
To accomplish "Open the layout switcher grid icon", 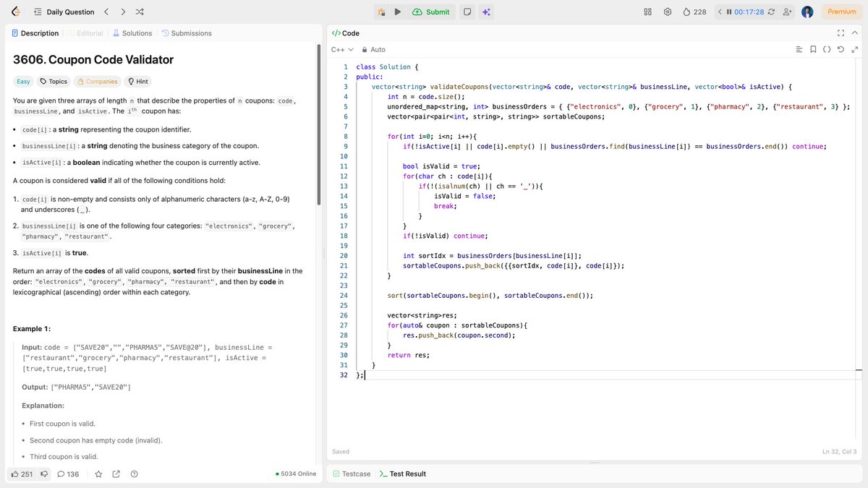I will (647, 12).
